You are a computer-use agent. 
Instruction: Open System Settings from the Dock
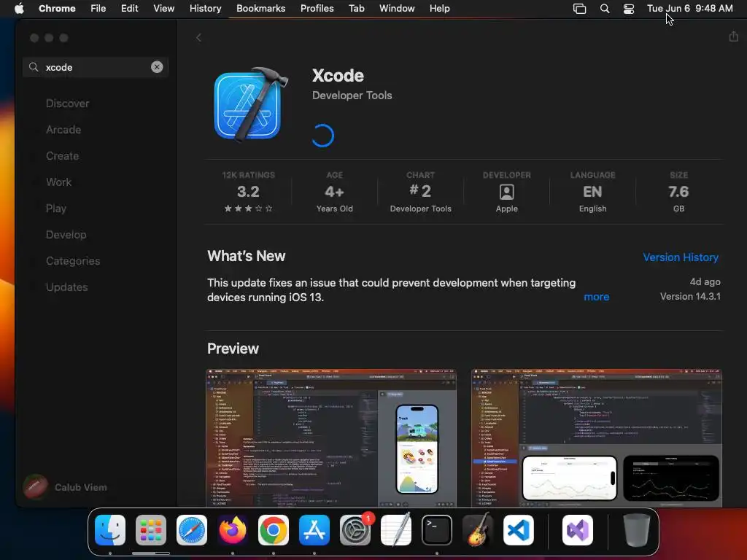click(355, 530)
